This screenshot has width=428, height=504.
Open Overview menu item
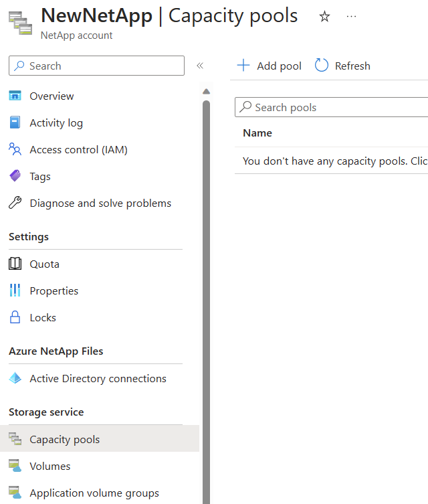point(51,96)
